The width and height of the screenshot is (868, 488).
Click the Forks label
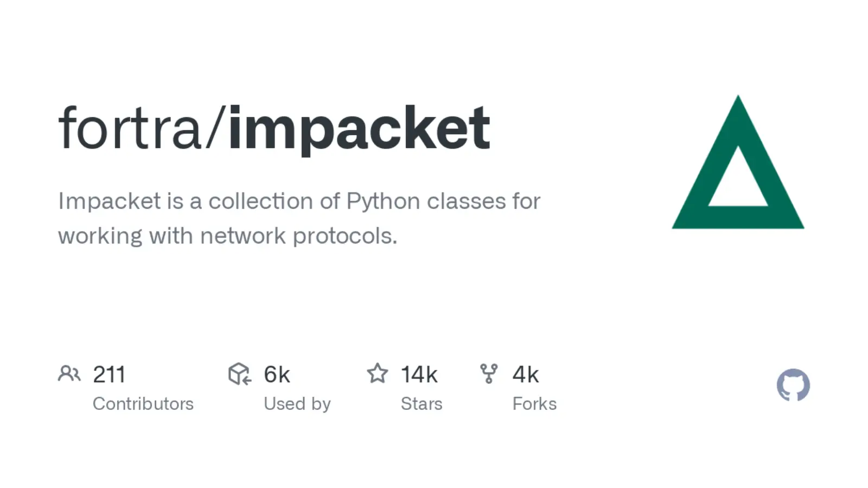[x=534, y=404]
